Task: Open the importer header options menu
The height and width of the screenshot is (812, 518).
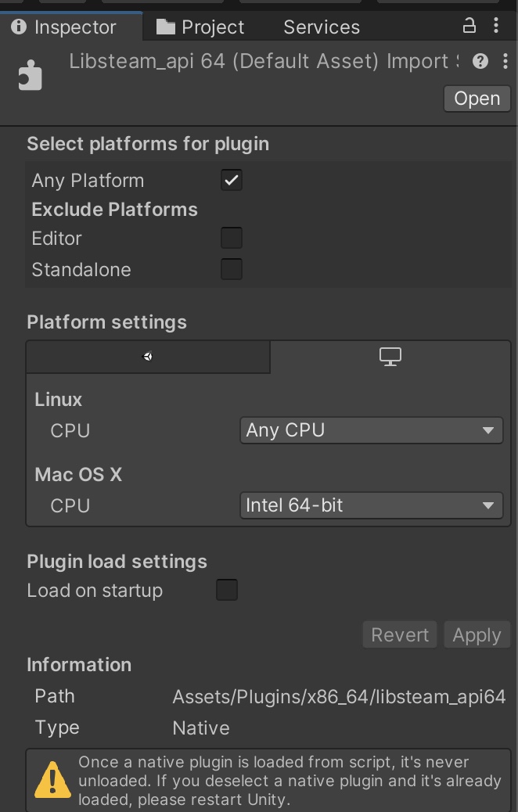Action: [x=505, y=62]
